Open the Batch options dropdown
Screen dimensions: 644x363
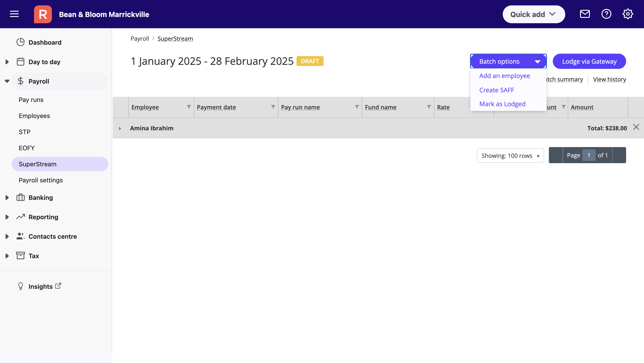click(508, 61)
